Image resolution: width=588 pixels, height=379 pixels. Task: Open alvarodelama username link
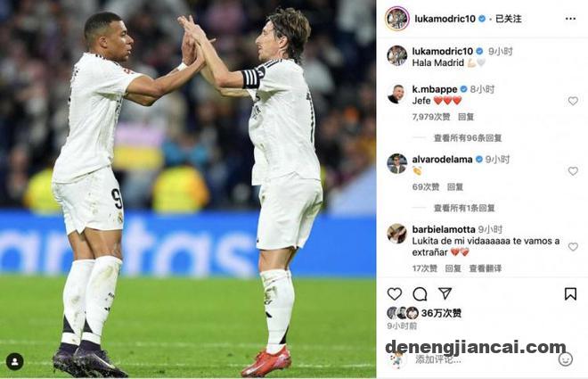tap(442, 160)
